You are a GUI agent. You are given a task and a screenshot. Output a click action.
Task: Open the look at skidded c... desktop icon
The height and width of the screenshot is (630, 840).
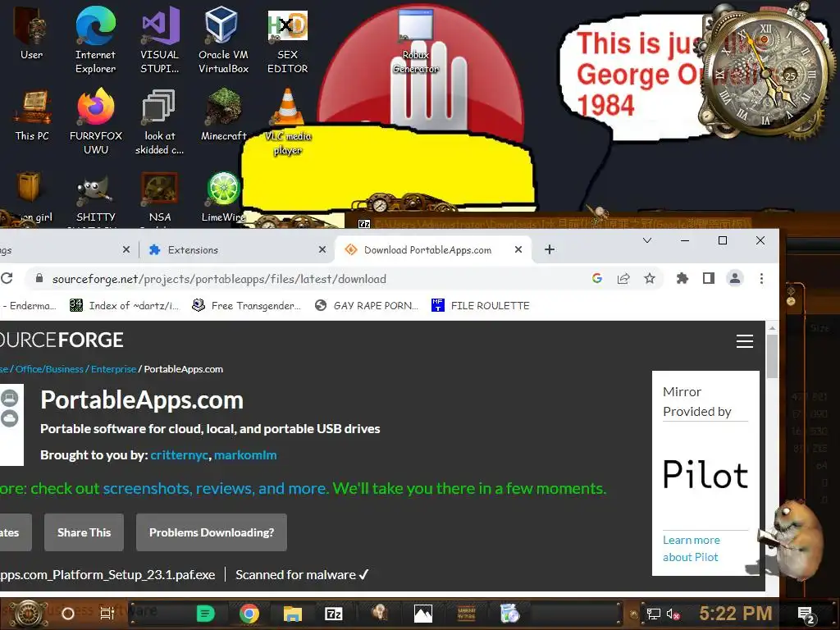[160, 121]
